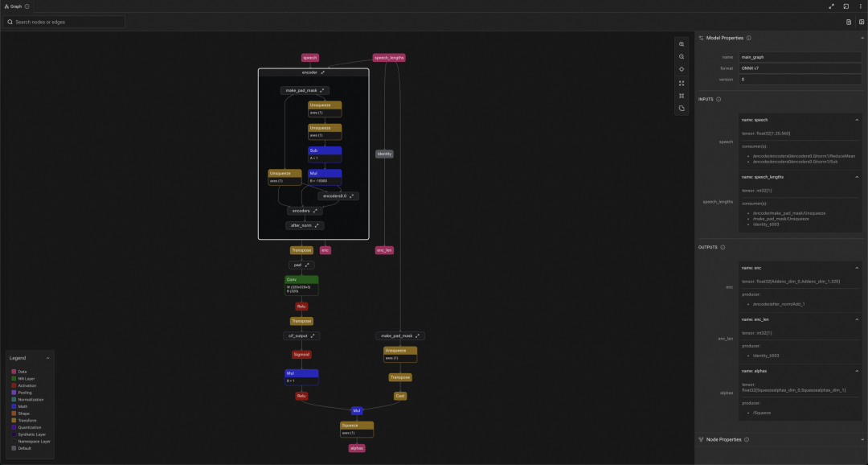This screenshot has height=465, width=868.
Task: Select the Squeeze node
Action: (x=357, y=430)
